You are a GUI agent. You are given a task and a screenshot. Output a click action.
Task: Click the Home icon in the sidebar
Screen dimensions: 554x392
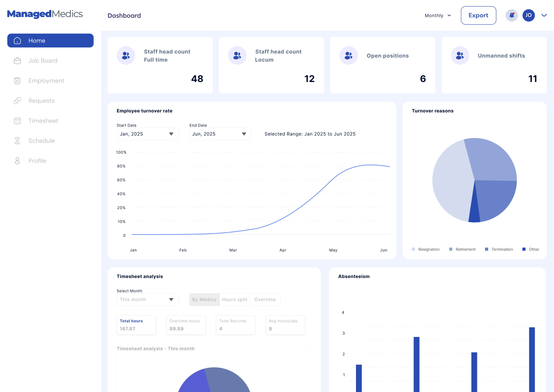(x=17, y=40)
